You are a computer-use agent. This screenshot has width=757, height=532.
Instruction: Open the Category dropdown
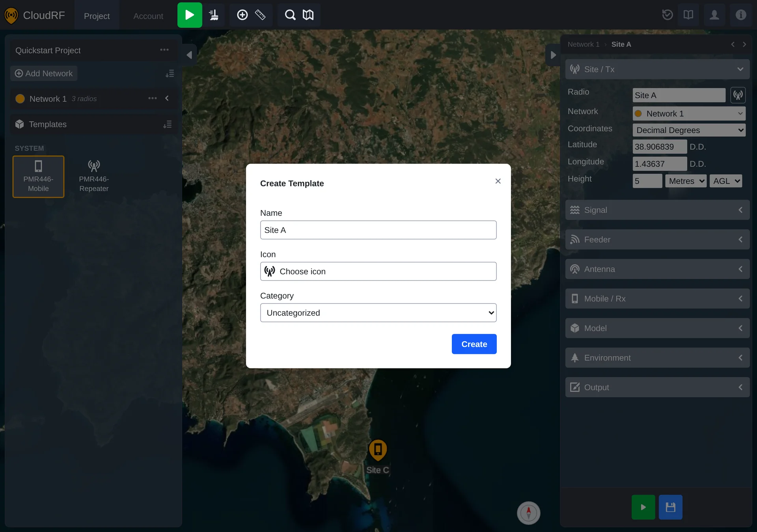378,313
